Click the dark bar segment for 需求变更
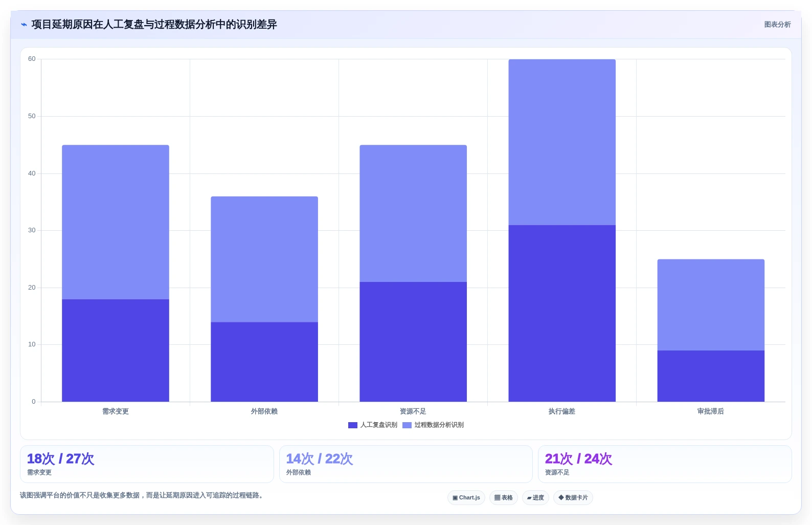This screenshot has height=525, width=812. (x=116, y=351)
